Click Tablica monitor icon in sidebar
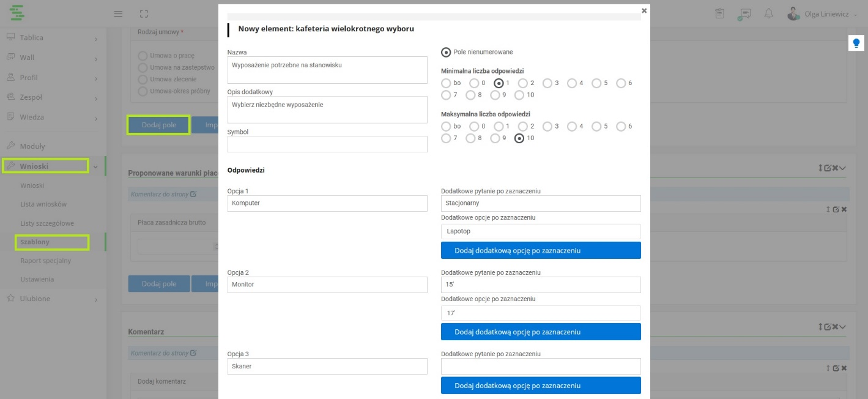This screenshot has height=399, width=868. click(x=10, y=37)
